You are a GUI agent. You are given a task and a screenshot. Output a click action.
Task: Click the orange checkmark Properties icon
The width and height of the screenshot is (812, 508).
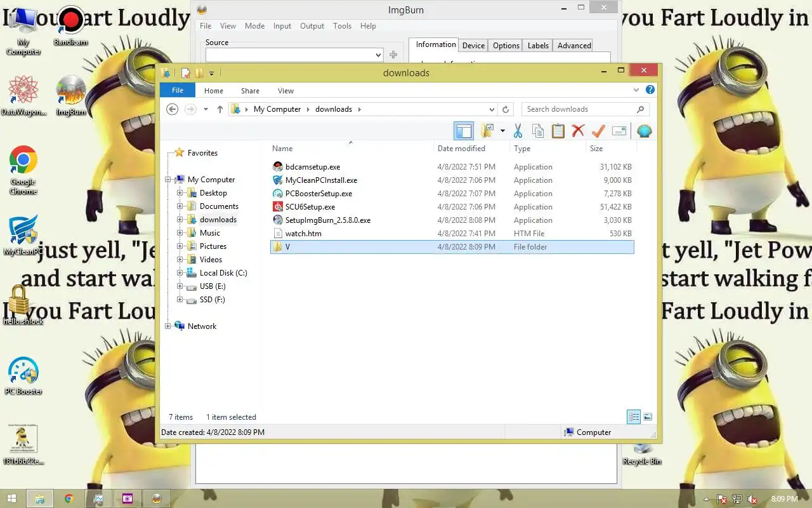point(598,131)
